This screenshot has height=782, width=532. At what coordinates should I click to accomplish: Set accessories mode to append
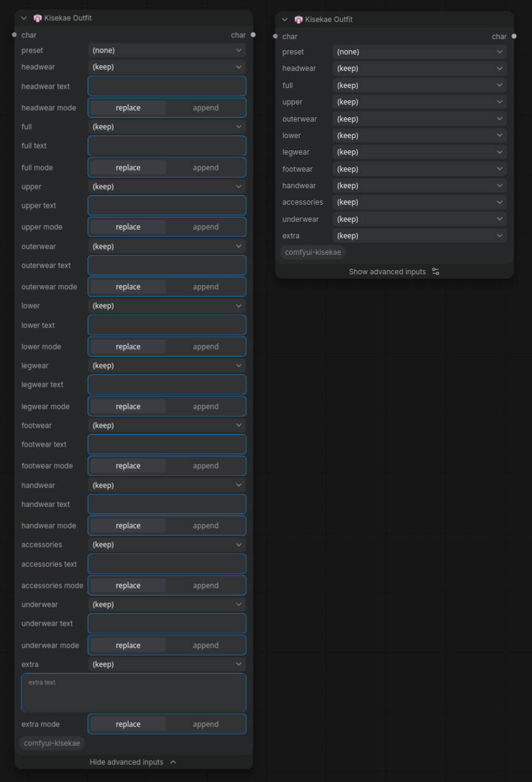(206, 585)
